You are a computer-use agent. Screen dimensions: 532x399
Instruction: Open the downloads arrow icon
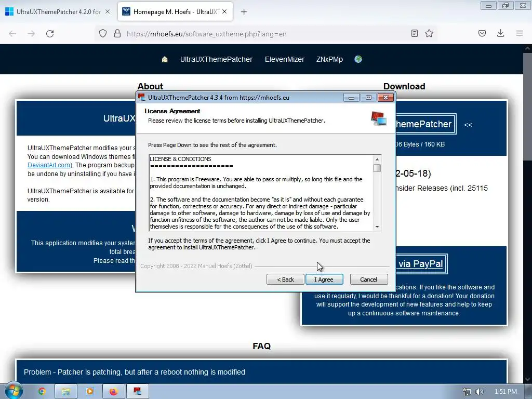(x=500, y=34)
